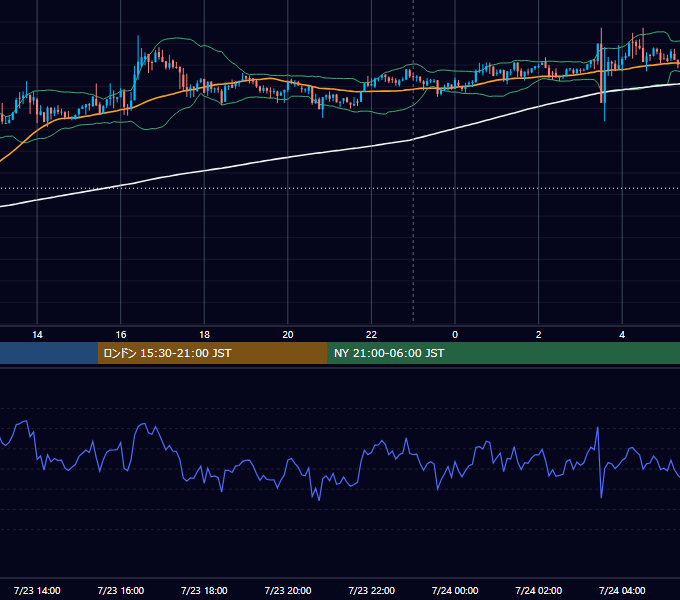Click the 7/24 00:00 date label
This screenshot has height=600, width=680.
pos(455,590)
